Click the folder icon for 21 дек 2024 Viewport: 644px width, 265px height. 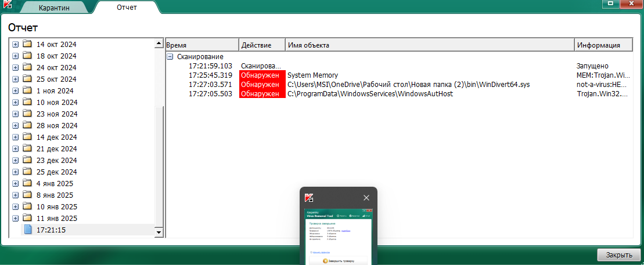click(x=27, y=148)
